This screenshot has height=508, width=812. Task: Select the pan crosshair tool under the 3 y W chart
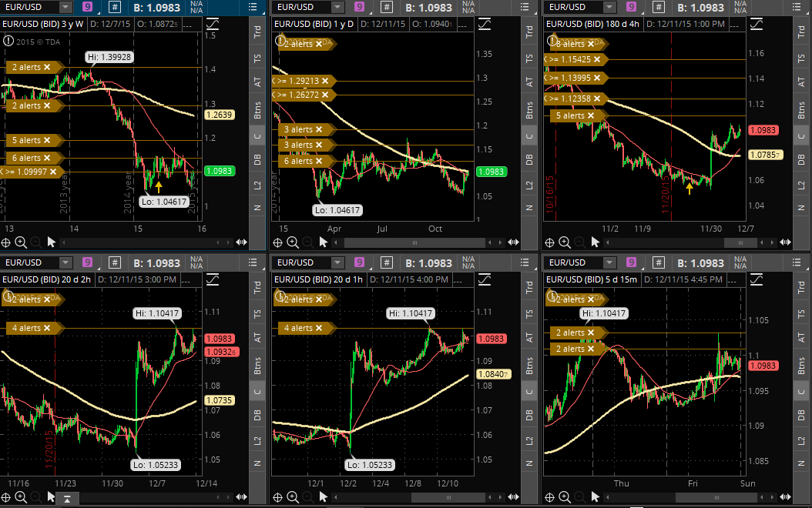pyautogui.click(x=5, y=242)
